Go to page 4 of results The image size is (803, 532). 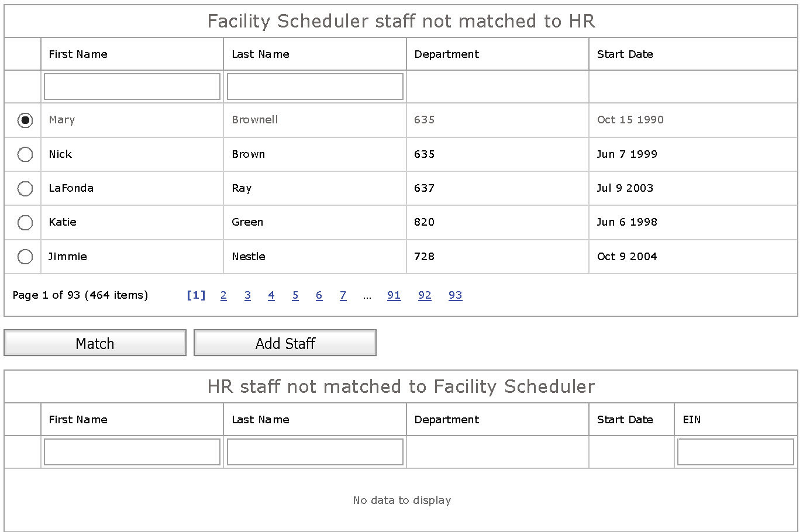(x=271, y=295)
